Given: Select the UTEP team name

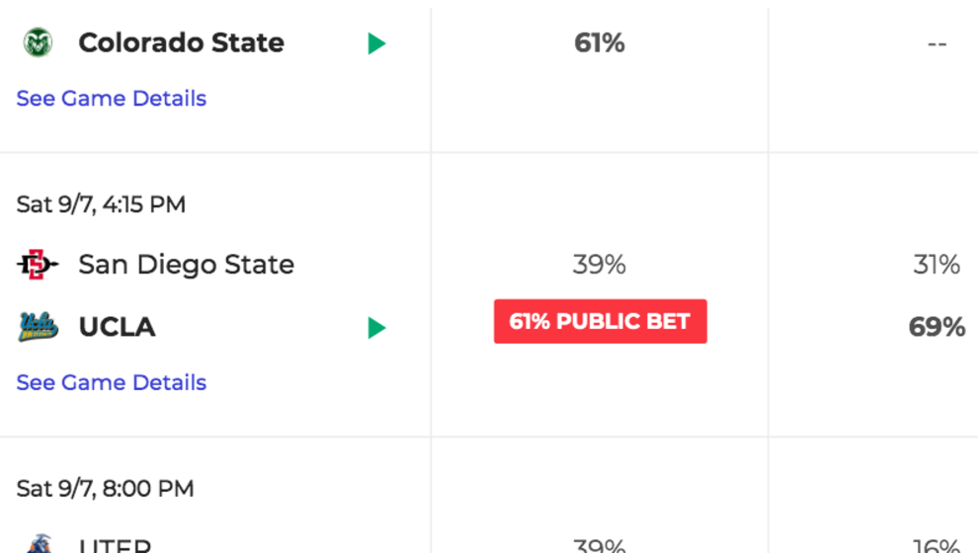Looking at the screenshot, I should [115, 545].
